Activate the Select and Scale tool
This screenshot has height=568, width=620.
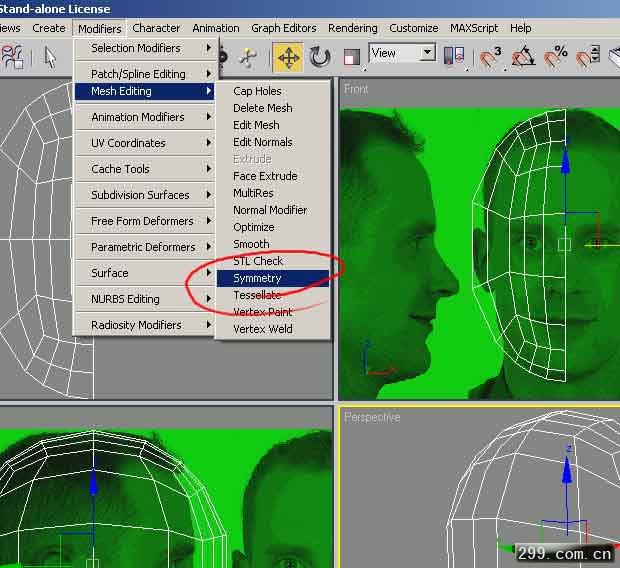[350, 57]
